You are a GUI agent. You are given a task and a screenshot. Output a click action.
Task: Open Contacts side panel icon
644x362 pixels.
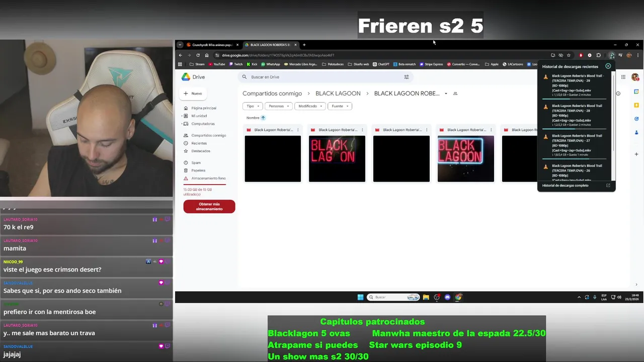pos(636,132)
